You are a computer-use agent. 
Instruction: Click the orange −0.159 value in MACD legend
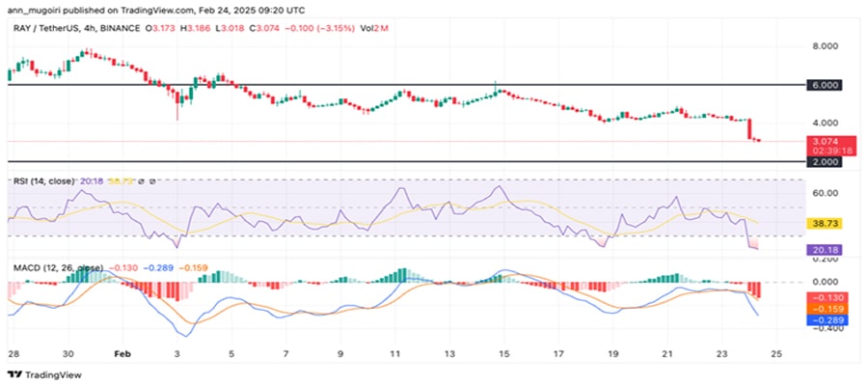click(x=193, y=268)
